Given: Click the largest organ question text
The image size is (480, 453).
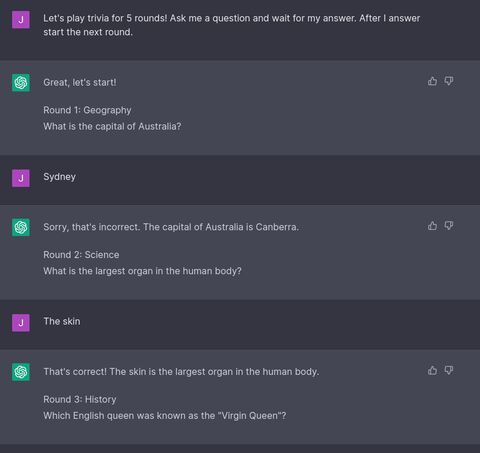Looking at the screenshot, I should coord(142,271).
